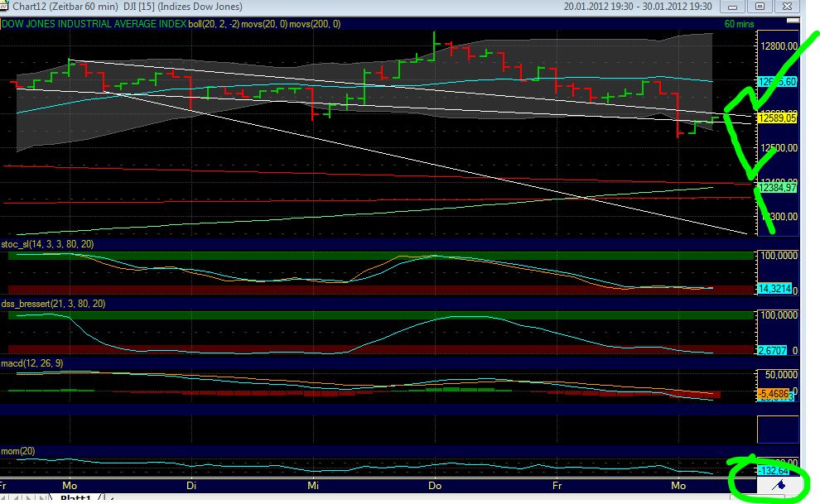Image resolution: width=820 pixels, height=504 pixels.
Task: Click the green 12384,97 moving average price tag
Action: 778,188
